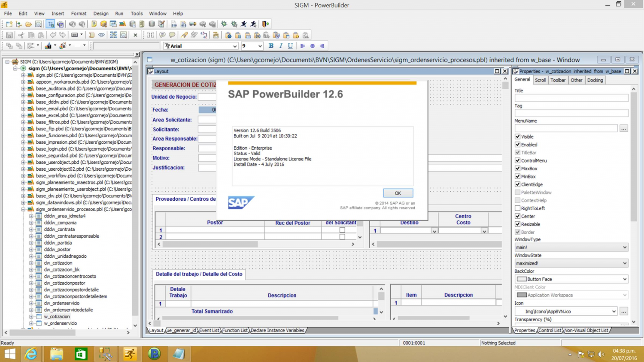Open the Run menu
The width and height of the screenshot is (644, 362).
click(119, 14)
